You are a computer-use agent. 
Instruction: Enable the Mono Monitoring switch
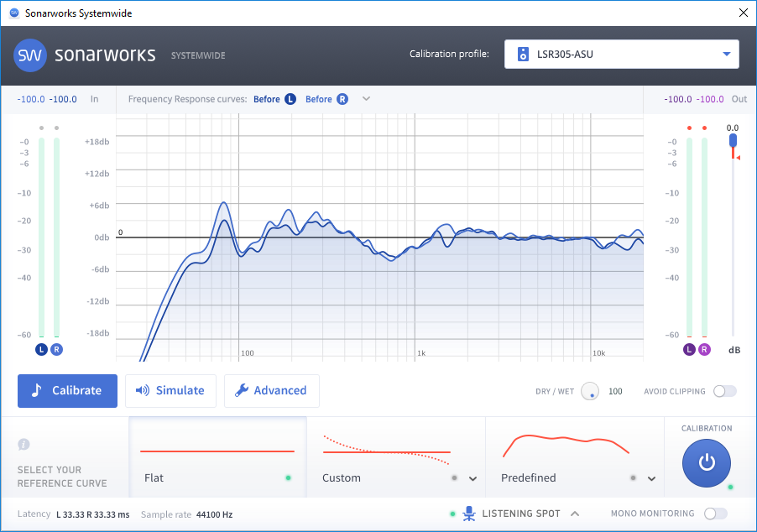click(716, 514)
